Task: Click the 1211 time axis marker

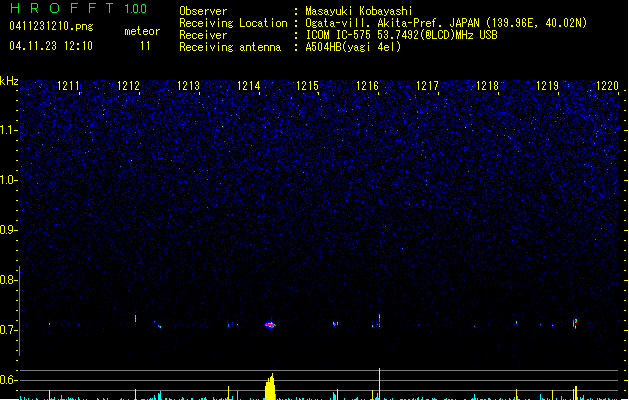Action: tap(68, 86)
